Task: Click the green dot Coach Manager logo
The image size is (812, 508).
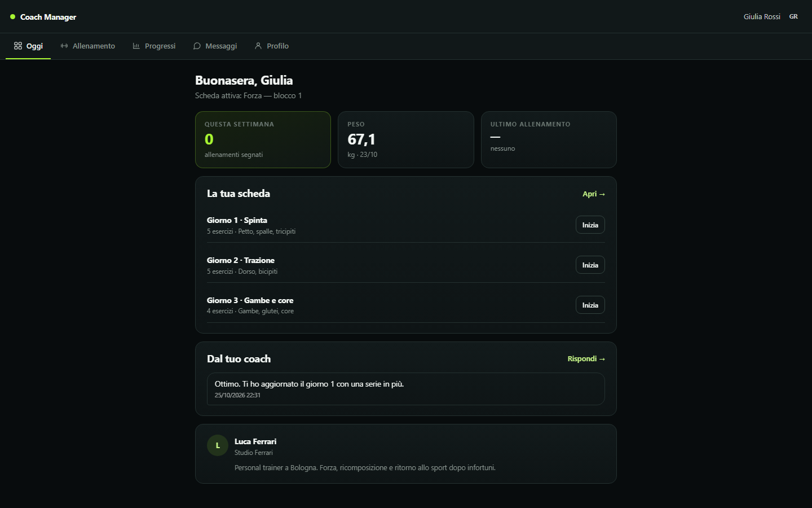Action: [x=12, y=17]
